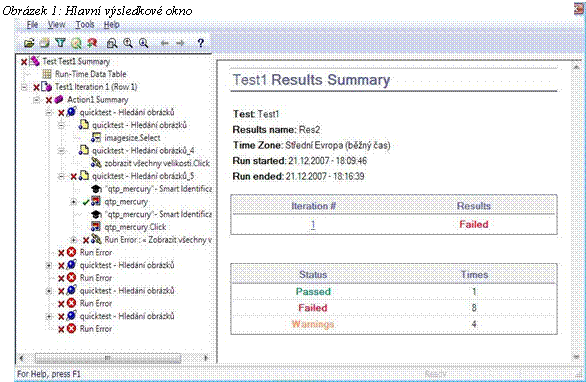This screenshot has width=586, height=382.
Task: Click the imagesize.Select step icon
Action: pos(96,138)
